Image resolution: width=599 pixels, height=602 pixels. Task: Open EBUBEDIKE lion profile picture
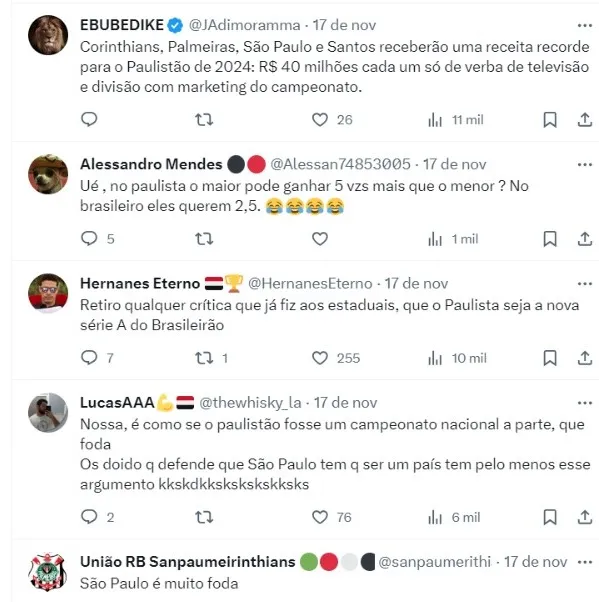point(48,35)
